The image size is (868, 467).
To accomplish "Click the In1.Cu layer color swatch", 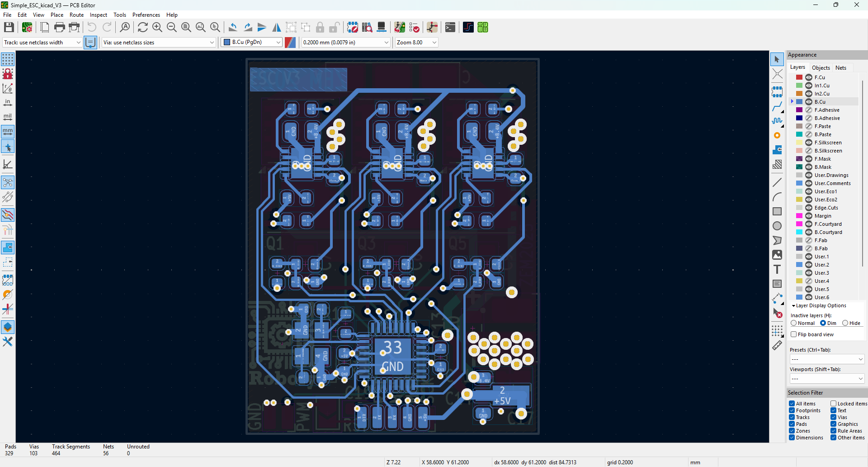I will [799, 86].
